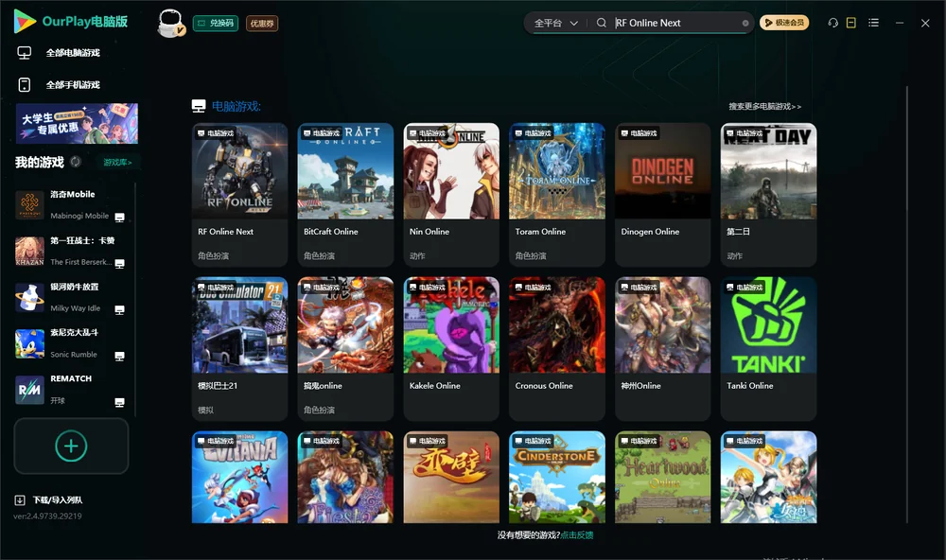
Task: Click the PC badge icon on REMATCH row
Action: [x=119, y=403]
